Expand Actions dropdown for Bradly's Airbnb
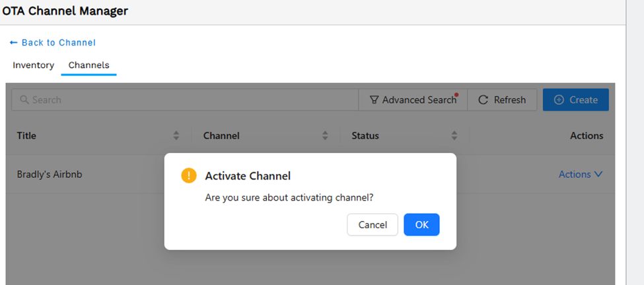 pos(581,174)
